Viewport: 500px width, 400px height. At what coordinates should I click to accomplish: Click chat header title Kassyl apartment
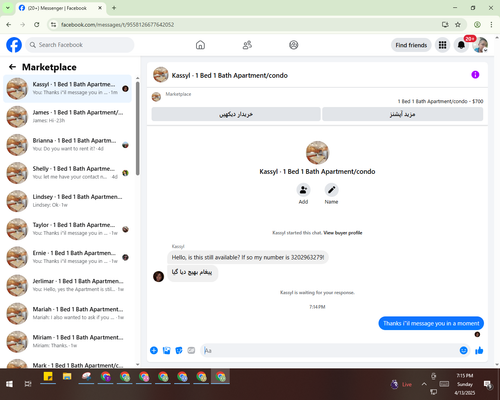(x=230, y=75)
